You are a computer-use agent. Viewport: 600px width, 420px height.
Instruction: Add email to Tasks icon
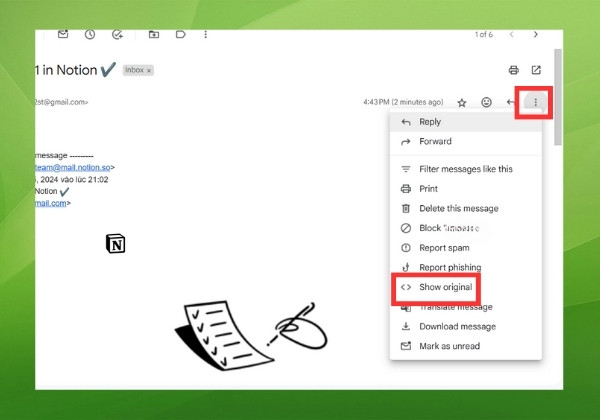[x=117, y=34]
